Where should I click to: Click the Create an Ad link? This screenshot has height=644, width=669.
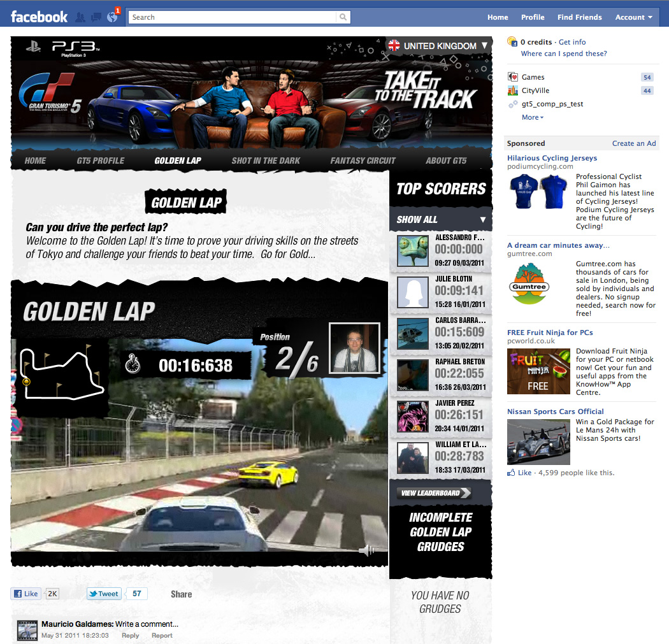(634, 143)
